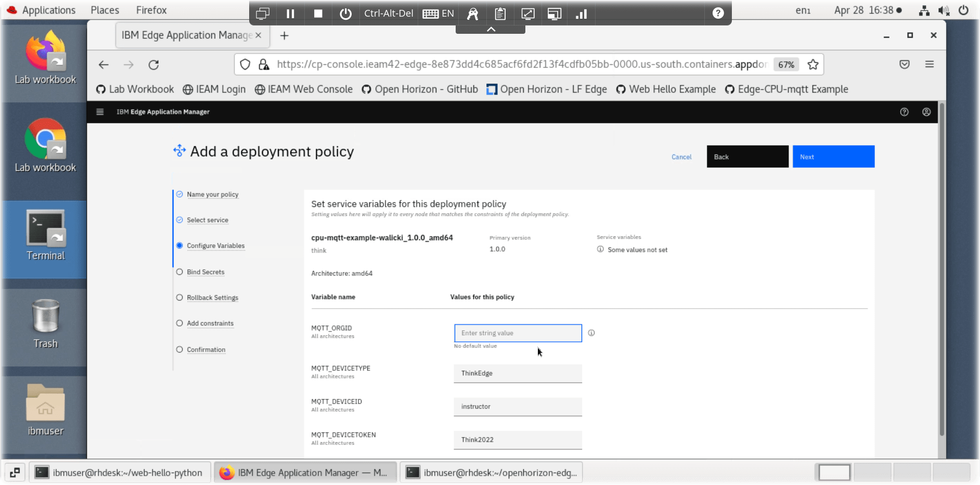Switch to web-hello-python terminal in taskbar

pos(120,473)
